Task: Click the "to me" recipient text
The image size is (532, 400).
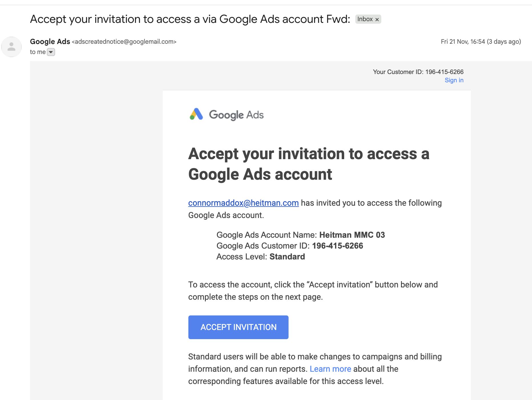Action: coord(38,52)
